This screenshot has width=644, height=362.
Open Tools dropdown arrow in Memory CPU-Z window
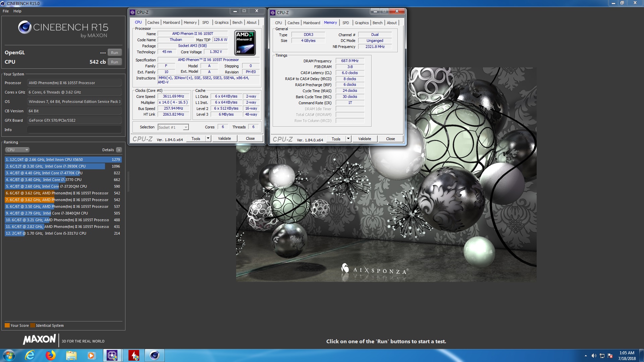pyautogui.click(x=348, y=139)
